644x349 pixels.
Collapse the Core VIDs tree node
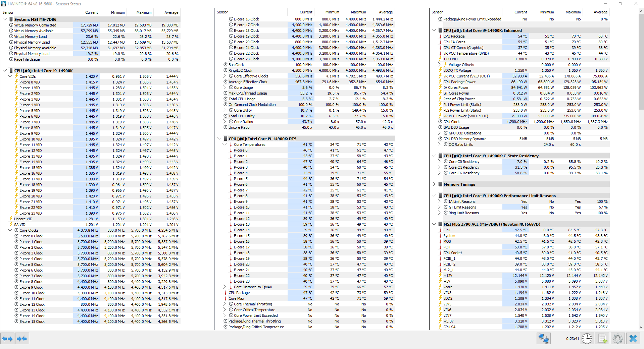[10, 76]
